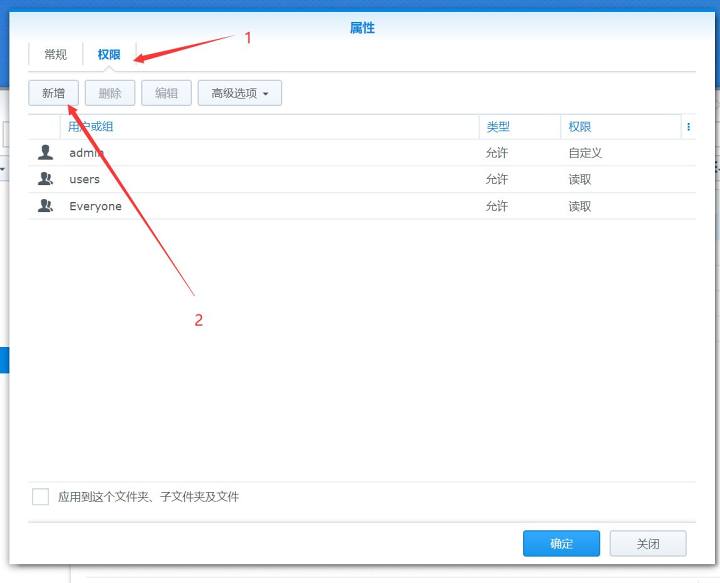
Task: Click the admin user icon
Action: click(x=45, y=152)
